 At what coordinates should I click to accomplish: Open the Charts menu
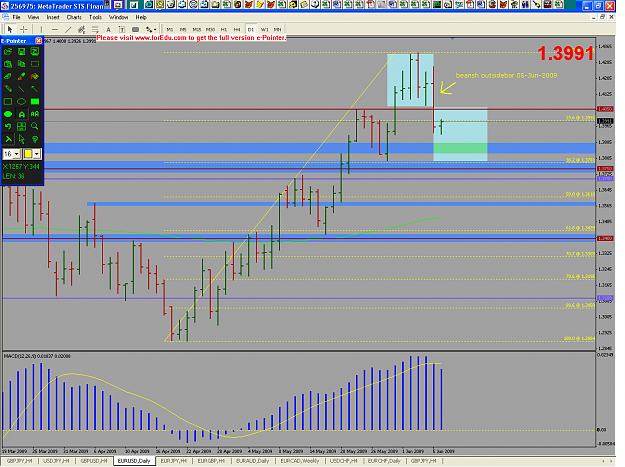(x=74, y=17)
